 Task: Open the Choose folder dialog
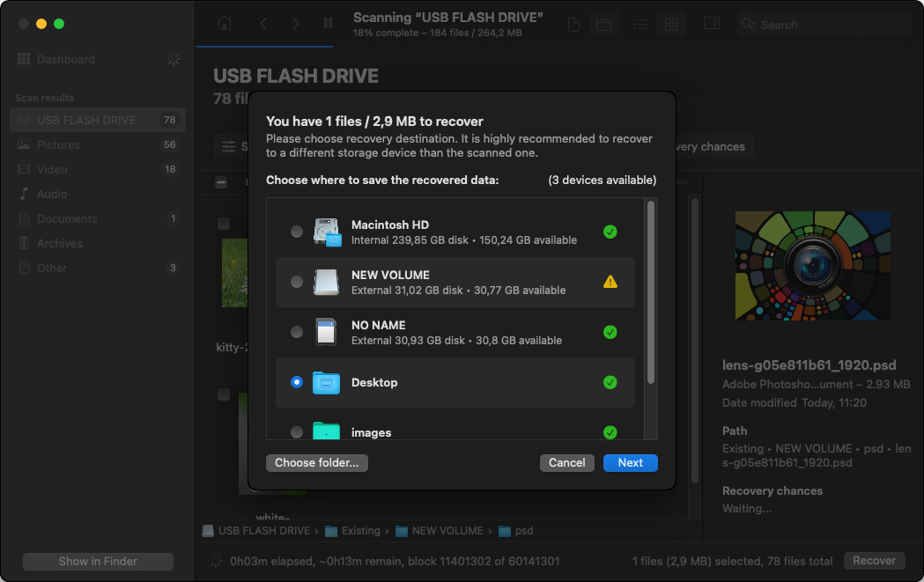316,462
